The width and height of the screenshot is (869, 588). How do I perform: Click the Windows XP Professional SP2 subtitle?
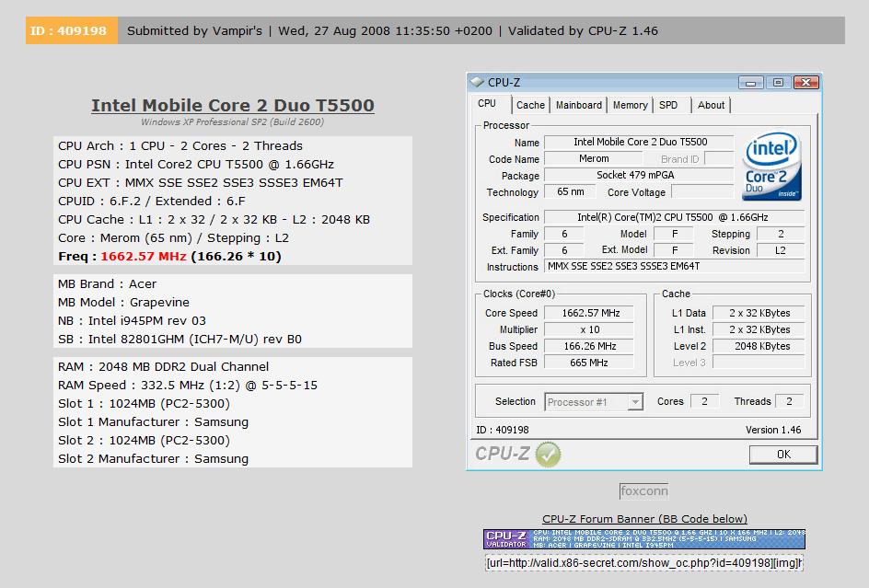(x=232, y=121)
